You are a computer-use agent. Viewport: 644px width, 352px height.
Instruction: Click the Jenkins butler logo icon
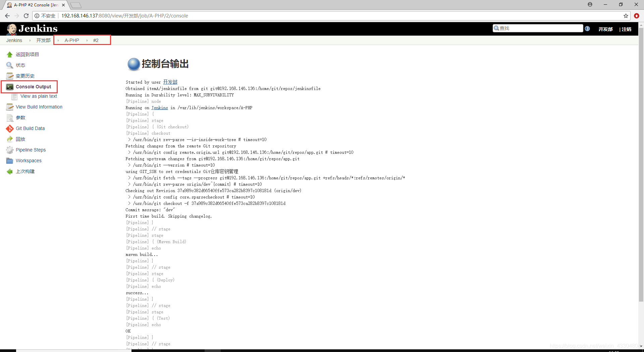click(12, 29)
